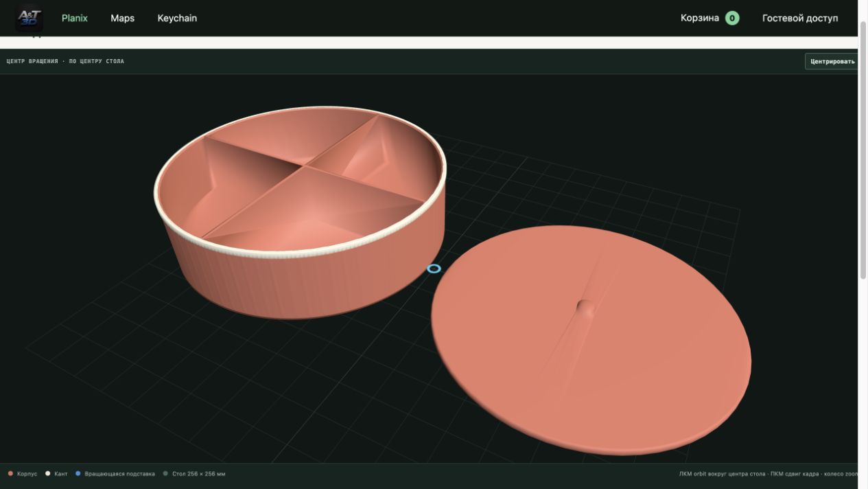Image resolution: width=868 pixels, height=489 pixels.
Task: Open the Planix tab
Action: (x=75, y=18)
